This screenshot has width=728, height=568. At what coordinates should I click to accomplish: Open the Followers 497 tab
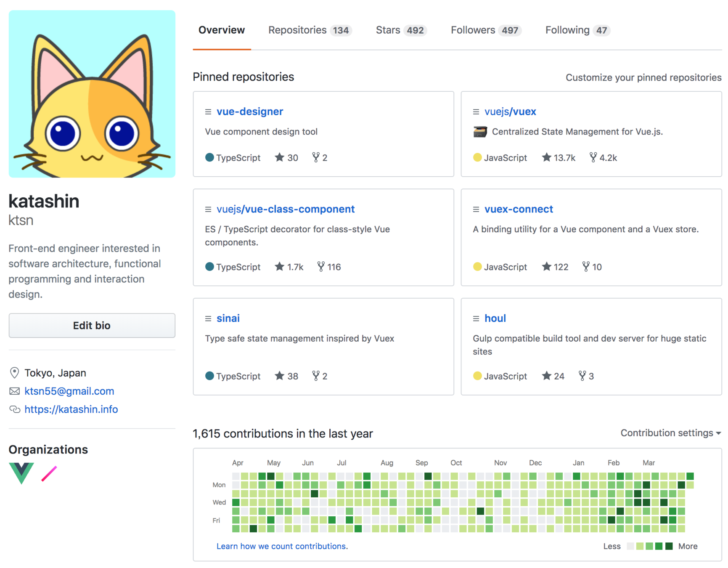tap(486, 30)
